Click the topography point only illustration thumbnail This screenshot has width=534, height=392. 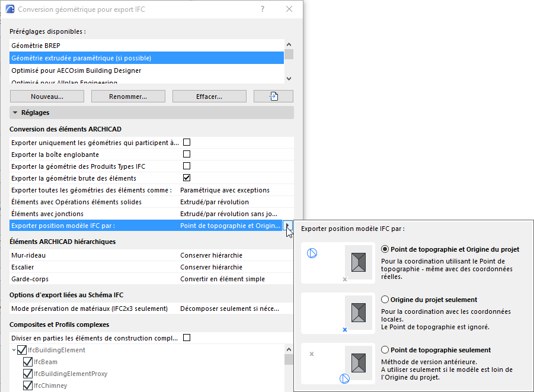(x=338, y=364)
